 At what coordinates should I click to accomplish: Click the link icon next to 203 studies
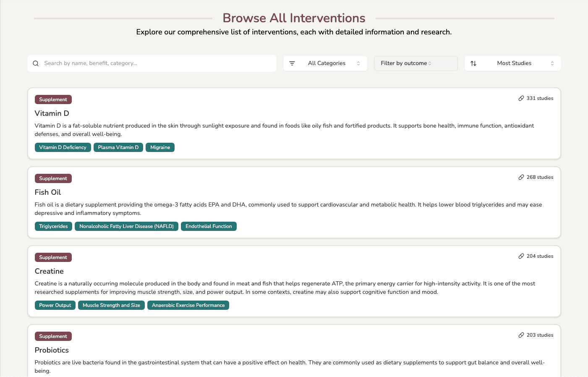point(521,335)
